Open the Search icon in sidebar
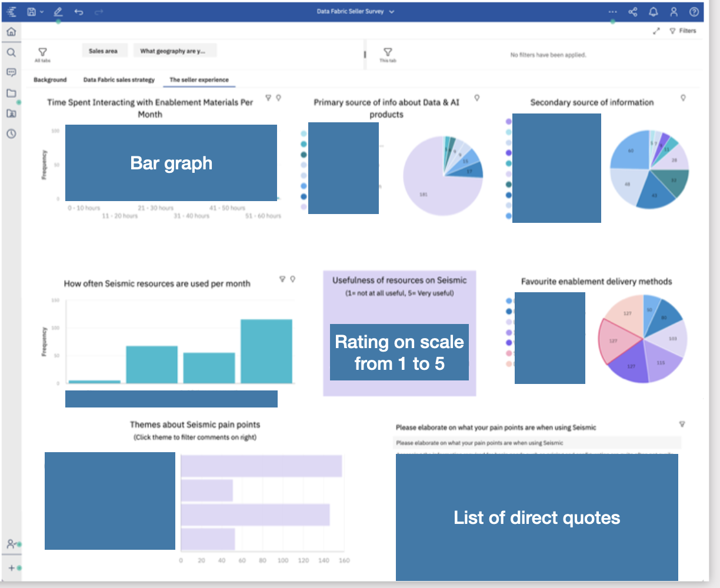The height and width of the screenshot is (588, 720). coord(11,52)
